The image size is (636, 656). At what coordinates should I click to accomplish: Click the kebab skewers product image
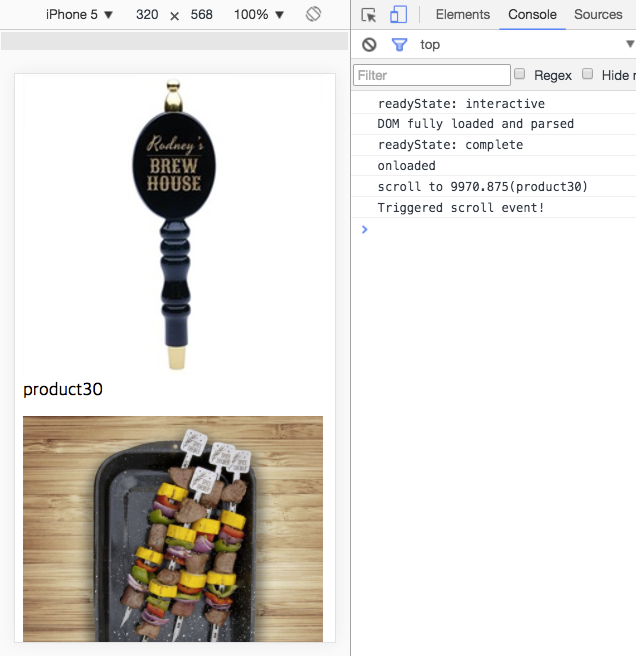173,528
